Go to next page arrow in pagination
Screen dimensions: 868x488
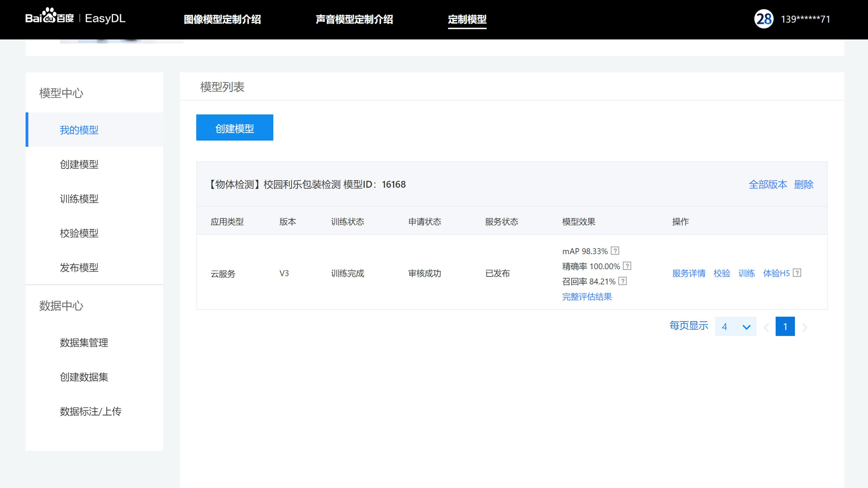tap(805, 327)
